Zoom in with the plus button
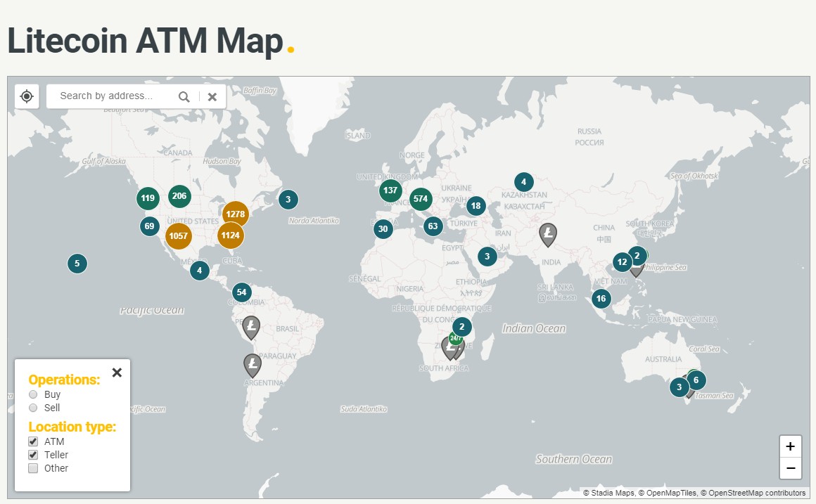The width and height of the screenshot is (816, 504). point(790,446)
